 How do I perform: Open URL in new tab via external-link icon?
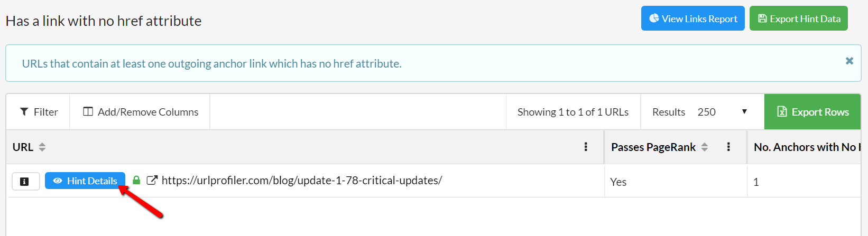(x=152, y=181)
